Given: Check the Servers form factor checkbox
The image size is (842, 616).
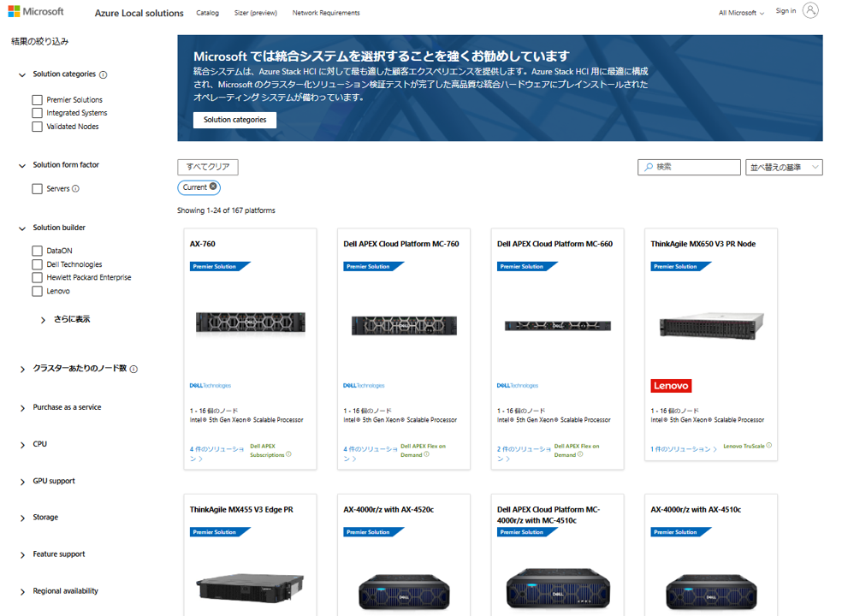Looking at the screenshot, I should pyautogui.click(x=37, y=189).
